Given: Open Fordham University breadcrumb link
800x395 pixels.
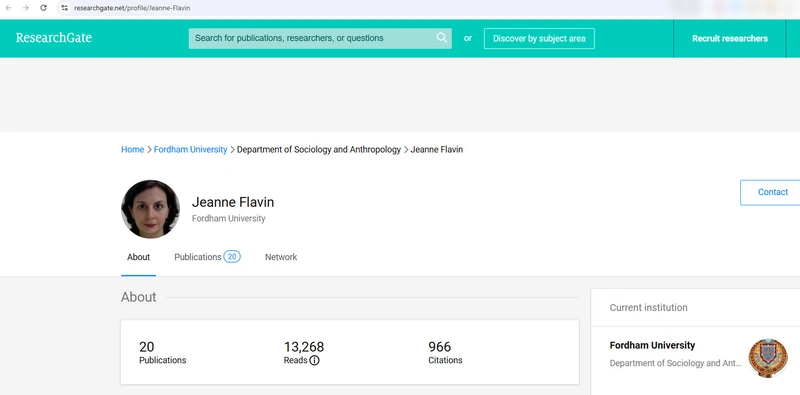Looking at the screenshot, I should click(x=190, y=150).
